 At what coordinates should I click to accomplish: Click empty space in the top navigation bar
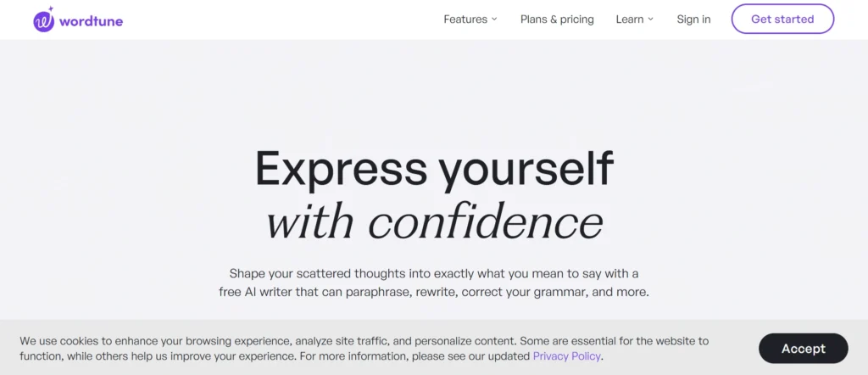pyautogui.click(x=280, y=20)
